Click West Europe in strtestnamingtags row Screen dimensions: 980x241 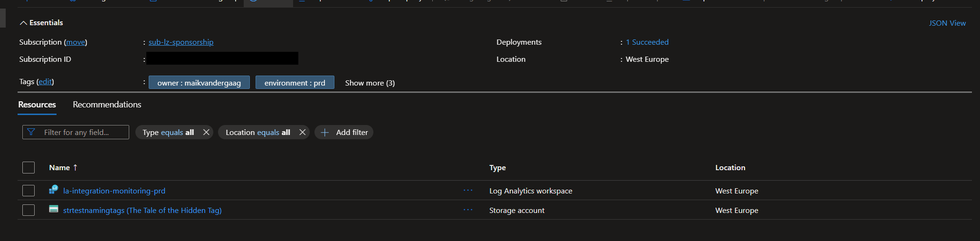(737, 210)
